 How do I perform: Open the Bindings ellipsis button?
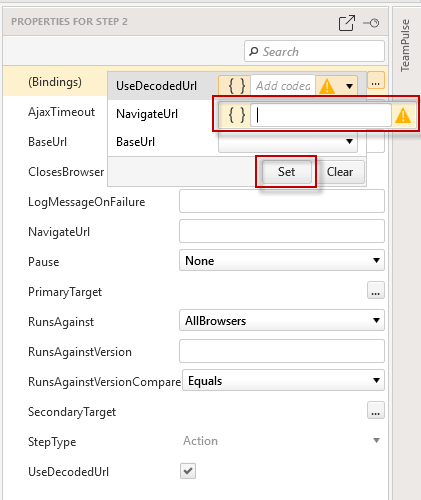tap(376, 80)
